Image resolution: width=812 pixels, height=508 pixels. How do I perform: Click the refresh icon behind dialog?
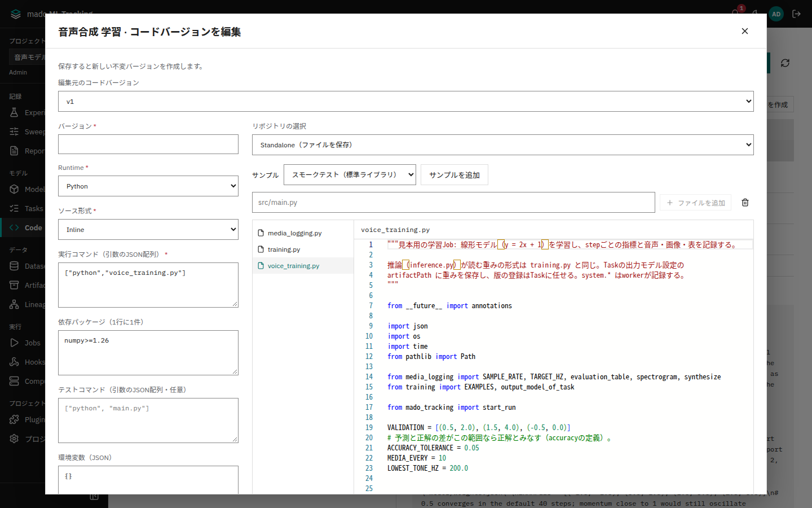click(785, 63)
